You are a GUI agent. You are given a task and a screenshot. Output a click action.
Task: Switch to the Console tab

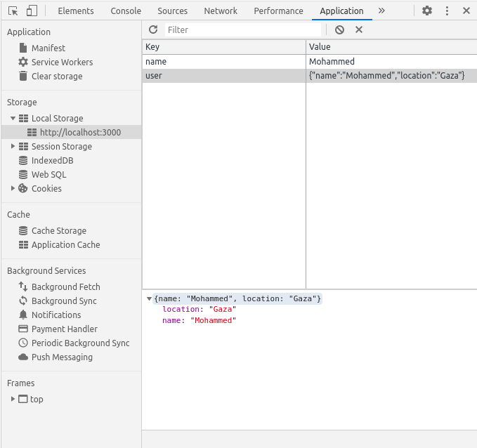point(126,11)
